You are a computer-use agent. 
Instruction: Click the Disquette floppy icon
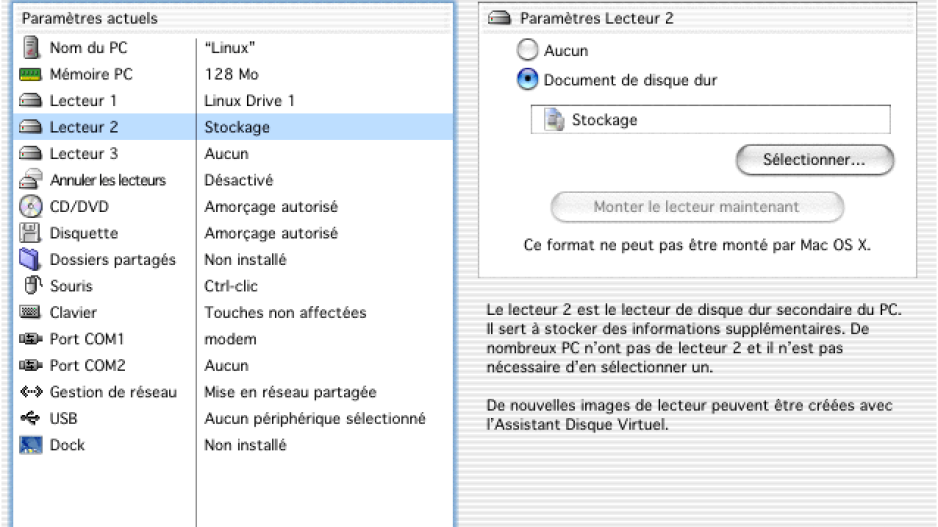click(x=30, y=233)
